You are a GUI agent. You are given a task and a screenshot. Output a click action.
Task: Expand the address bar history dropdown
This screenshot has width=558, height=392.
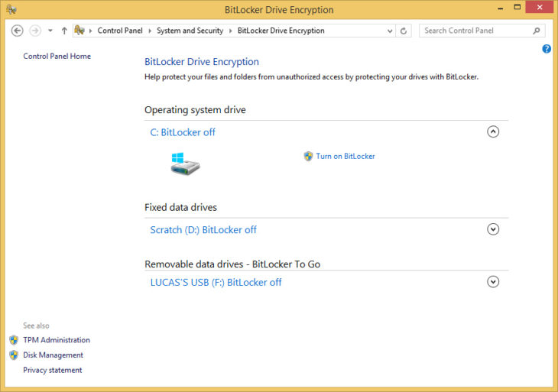tap(390, 31)
